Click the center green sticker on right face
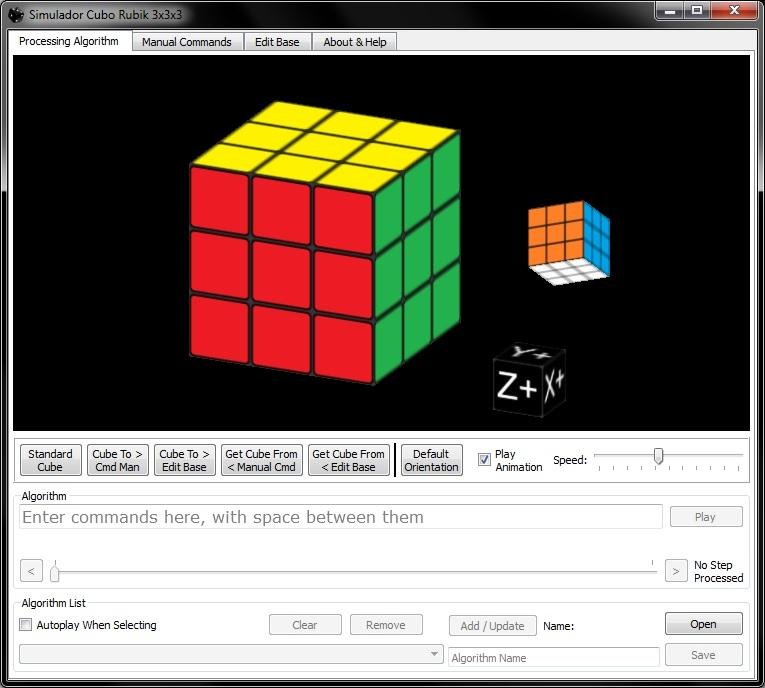The image size is (765, 688). 417,257
